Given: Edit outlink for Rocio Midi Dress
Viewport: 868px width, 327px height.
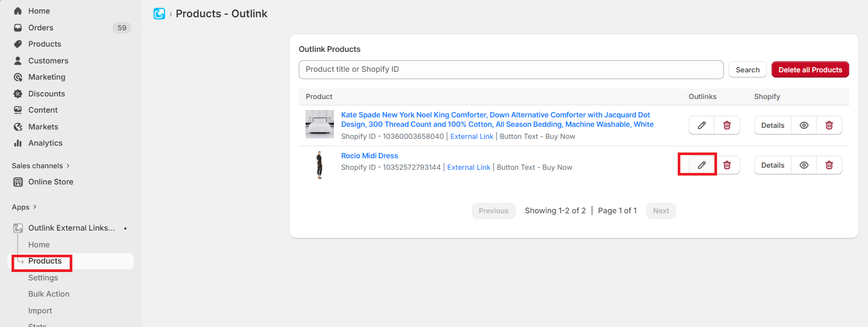Looking at the screenshot, I should [701, 165].
